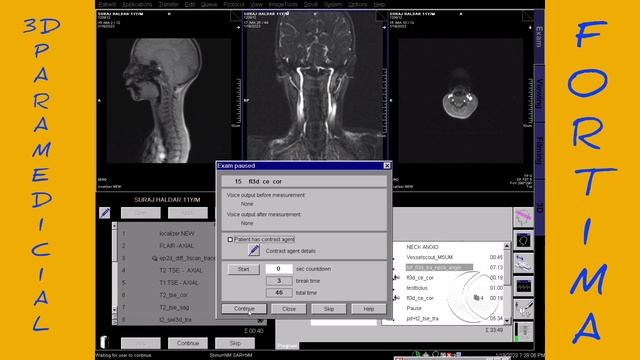The height and width of the screenshot is (360, 640).
Task: Click the icon before ep2d_diff_3scan_trace in queue
Action: [x=154, y=258]
